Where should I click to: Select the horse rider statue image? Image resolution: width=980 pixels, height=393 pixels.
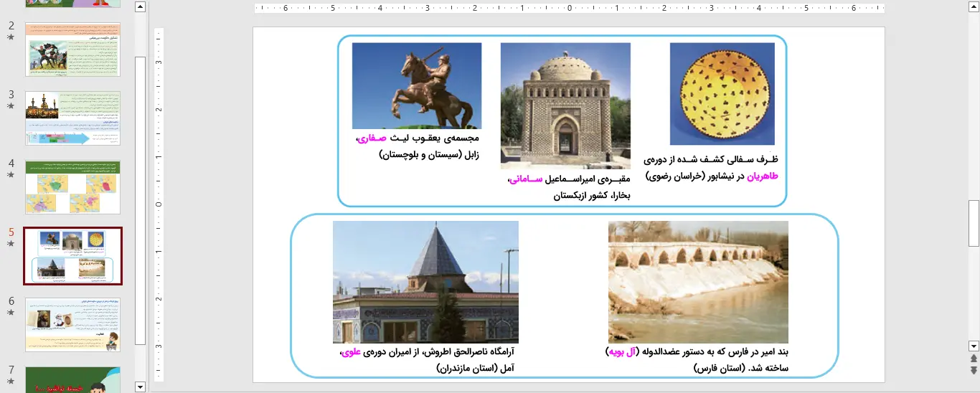416,85
